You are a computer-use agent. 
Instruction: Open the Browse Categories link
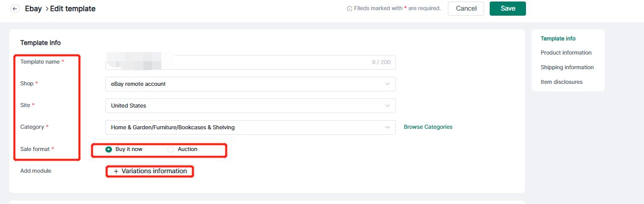[x=428, y=127]
